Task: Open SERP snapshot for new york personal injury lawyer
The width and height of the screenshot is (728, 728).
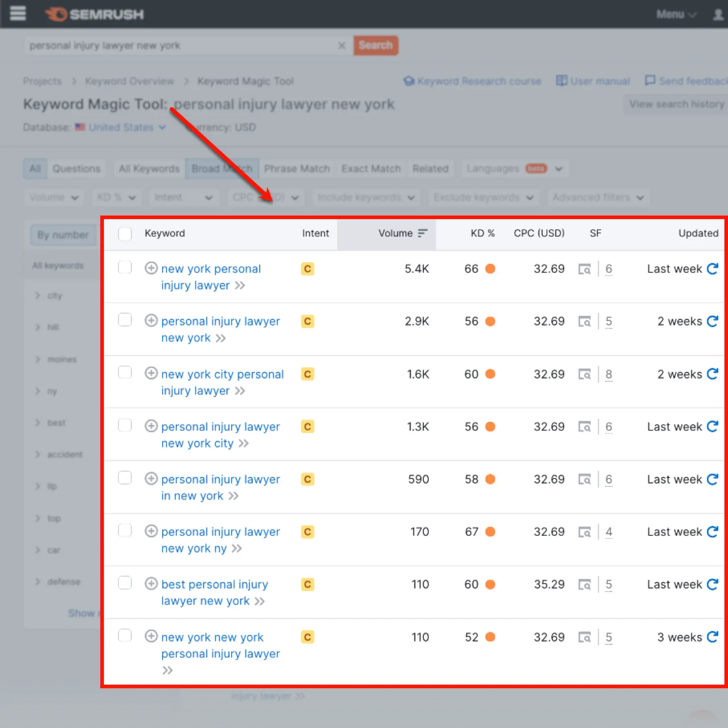Action: [x=585, y=269]
